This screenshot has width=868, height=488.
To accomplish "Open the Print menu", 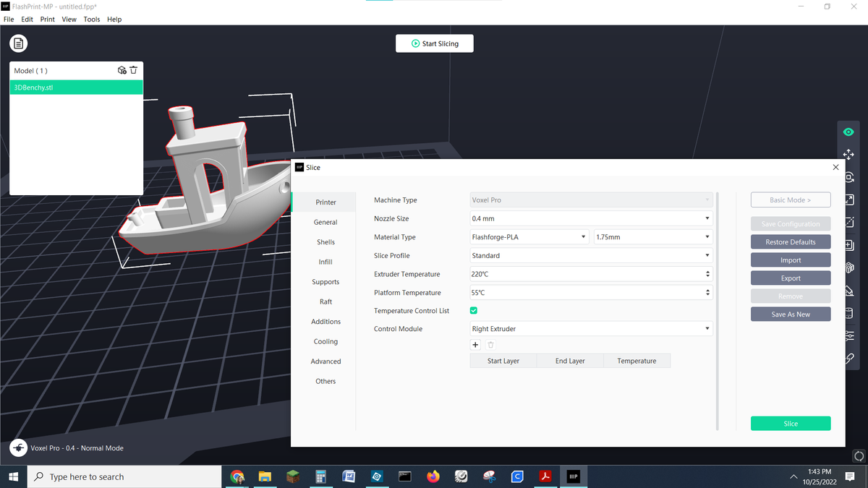I will [x=47, y=19].
